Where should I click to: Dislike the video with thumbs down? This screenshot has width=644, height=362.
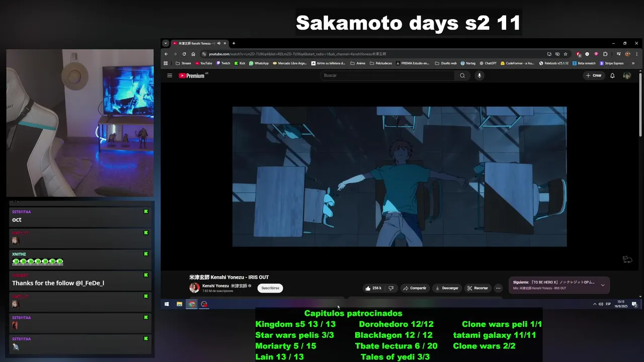(391, 288)
